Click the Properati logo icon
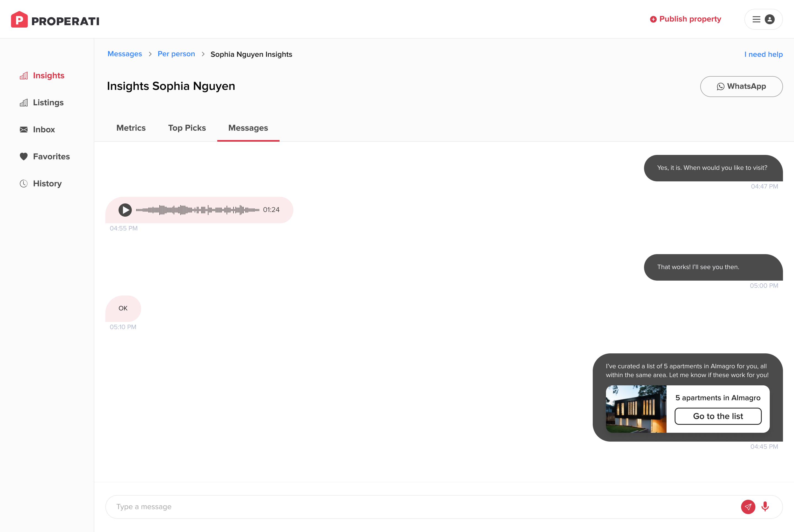 [x=19, y=20]
